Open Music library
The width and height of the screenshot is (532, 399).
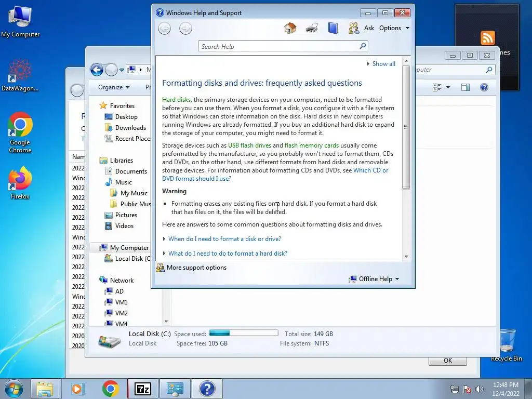pos(123,182)
